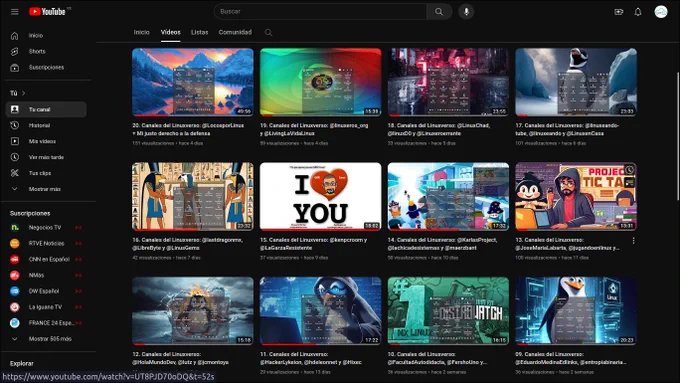The width and height of the screenshot is (680, 383).
Task: Open CNN en Español subscription
Action: tap(46, 259)
